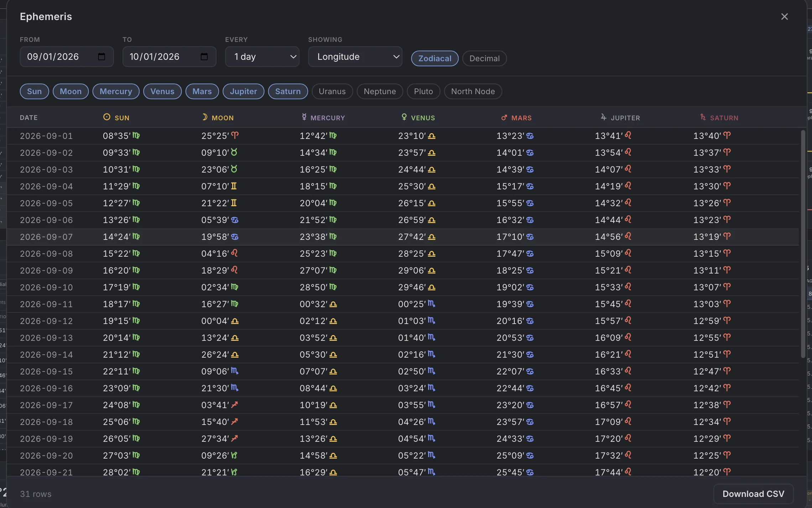Click Cancer icon in Mars 2026-09-01 cell
The height and width of the screenshot is (508, 812).
pos(530,136)
